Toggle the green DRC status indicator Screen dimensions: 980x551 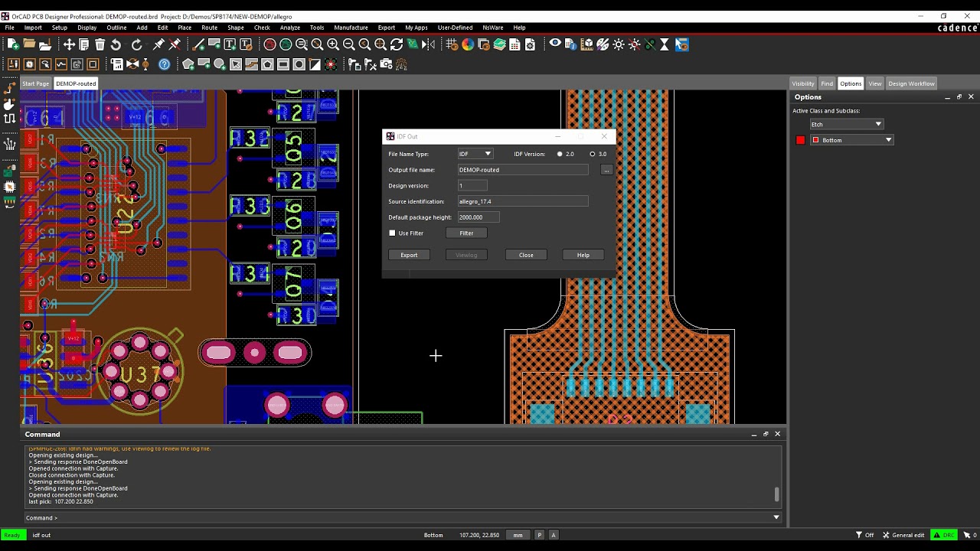pyautogui.click(x=943, y=535)
